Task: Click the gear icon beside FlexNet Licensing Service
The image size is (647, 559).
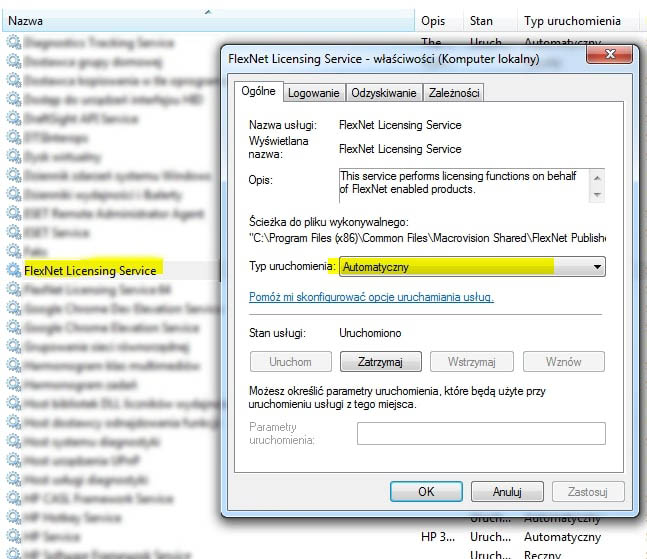Action: point(14,270)
